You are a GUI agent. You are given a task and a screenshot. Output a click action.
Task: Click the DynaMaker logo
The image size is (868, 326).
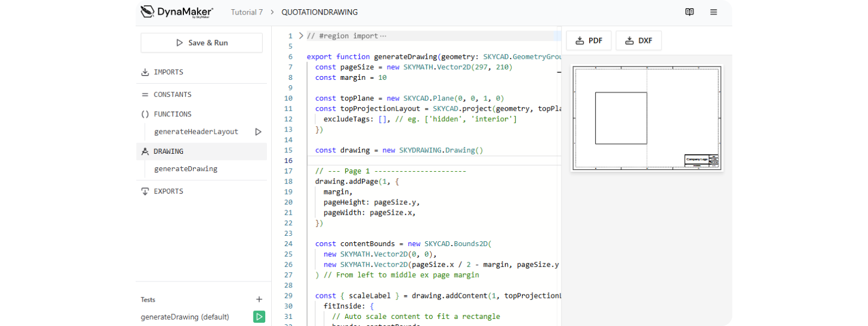pos(177,12)
